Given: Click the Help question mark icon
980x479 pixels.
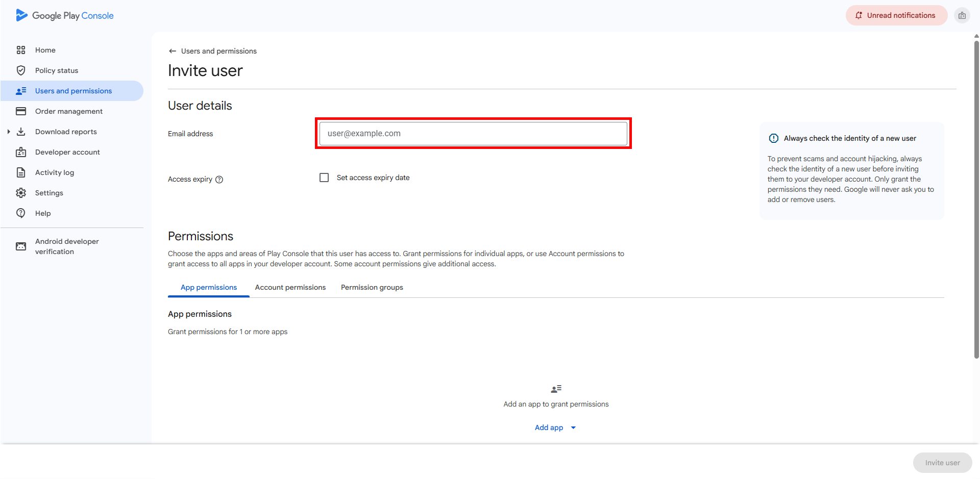Looking at the screenshot, I should (x=21, y=213).
